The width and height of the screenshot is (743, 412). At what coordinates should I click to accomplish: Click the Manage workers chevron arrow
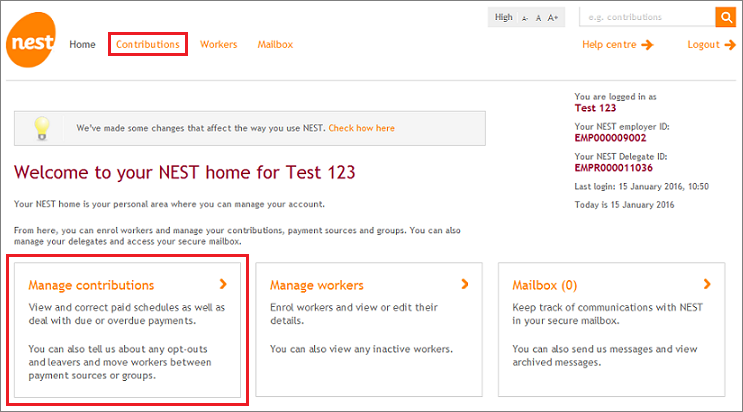tap(464, 285)
